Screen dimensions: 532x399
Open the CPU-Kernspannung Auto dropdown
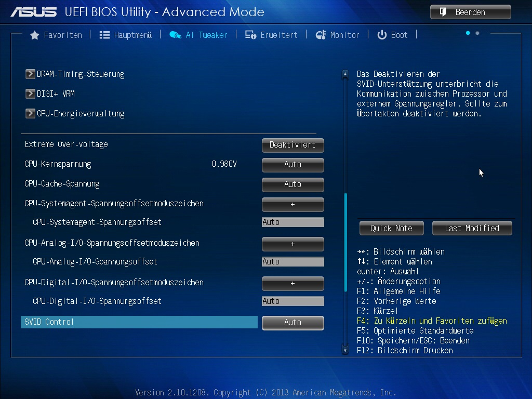click(x=293, y=165)
